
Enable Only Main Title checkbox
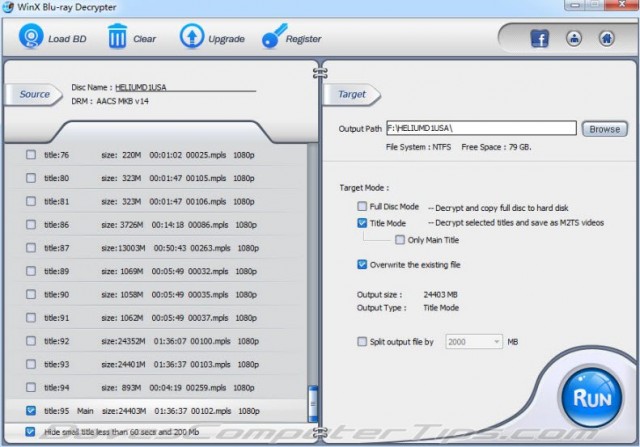400,240
